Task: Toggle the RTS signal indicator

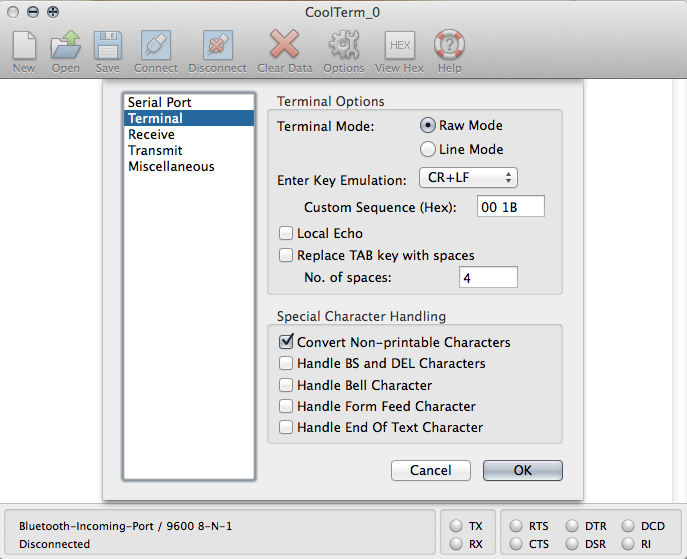Action: pos(516,526)
